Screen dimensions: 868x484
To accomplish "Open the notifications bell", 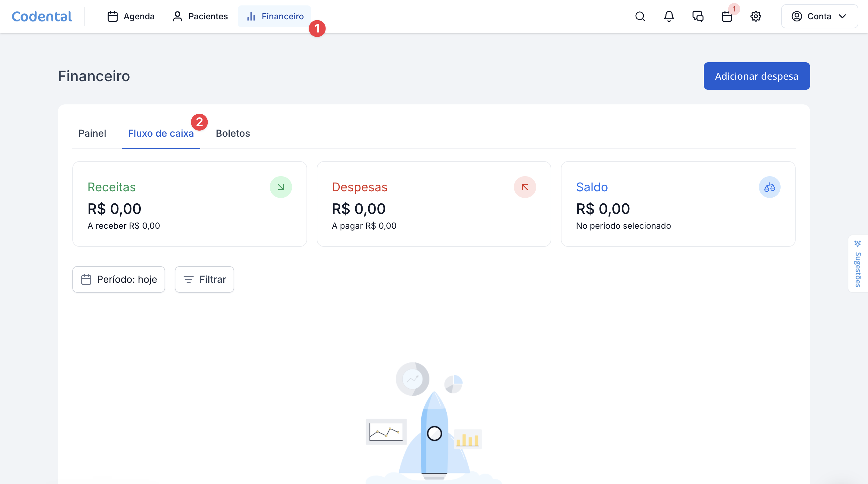I will pyautogui.click(x=669, y=16).
